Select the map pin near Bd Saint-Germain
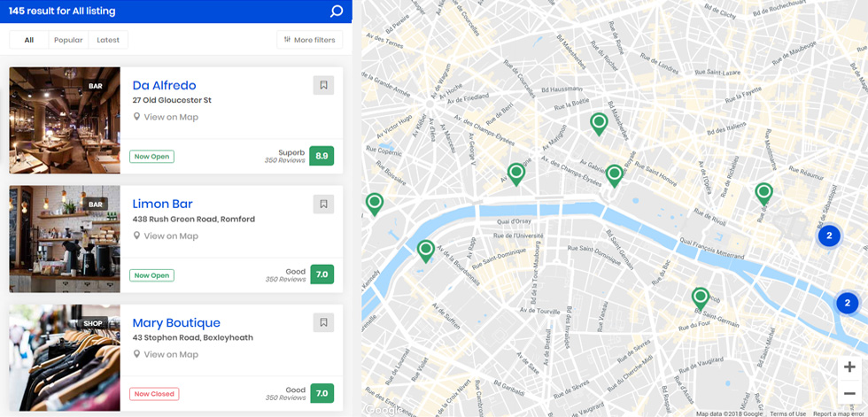 pyautogui.click(x=701, y=299)
